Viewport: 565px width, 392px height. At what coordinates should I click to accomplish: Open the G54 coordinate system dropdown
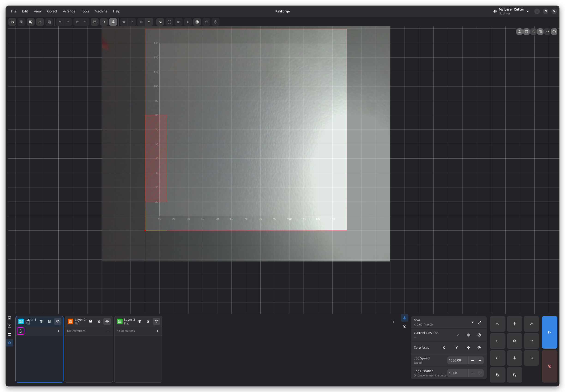(473, 322)
